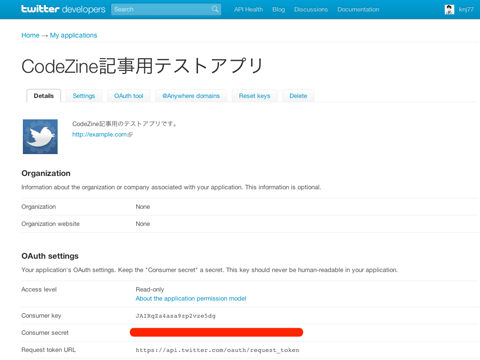Click the blue Twitter bird app icon
Screen dimensions: 480x360
point(40,137)
